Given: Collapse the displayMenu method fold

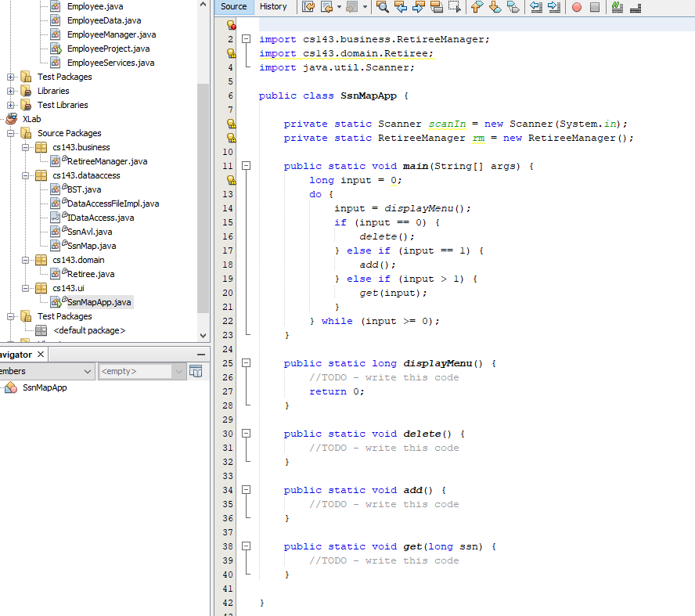Looking at the screenshot, I should [246, 363].
